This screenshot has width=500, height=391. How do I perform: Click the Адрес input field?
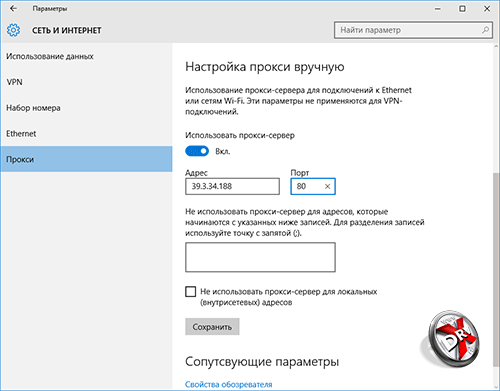coord(232,186)
